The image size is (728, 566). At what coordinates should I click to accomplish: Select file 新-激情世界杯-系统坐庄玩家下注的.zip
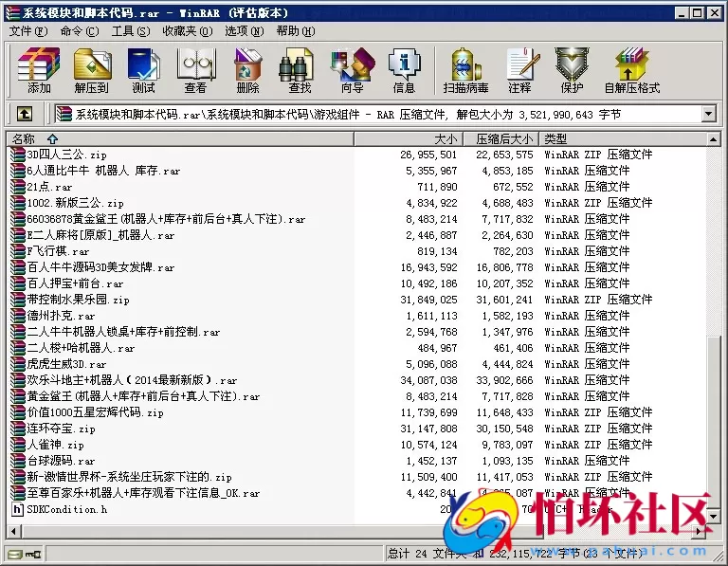(129, 477)
